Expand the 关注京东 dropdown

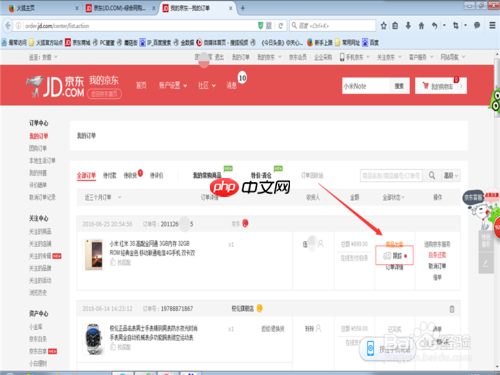(389, 57)
